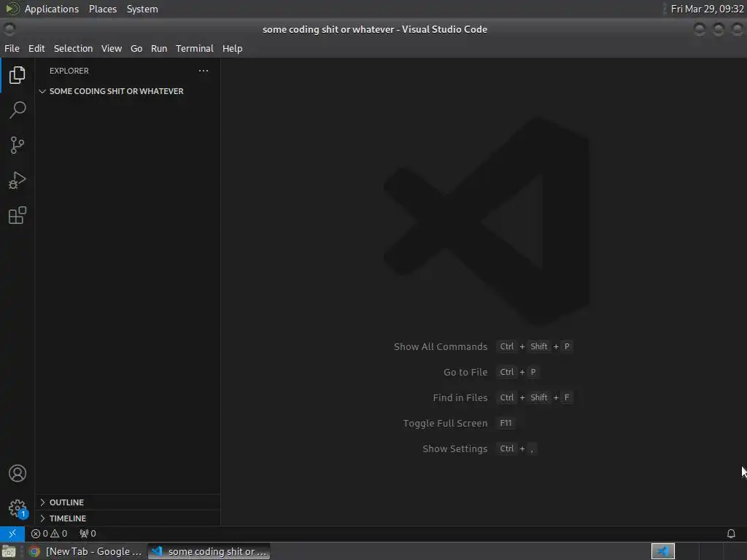Open the Accounts icon in activity bar
747x560 pixels.
18,473
